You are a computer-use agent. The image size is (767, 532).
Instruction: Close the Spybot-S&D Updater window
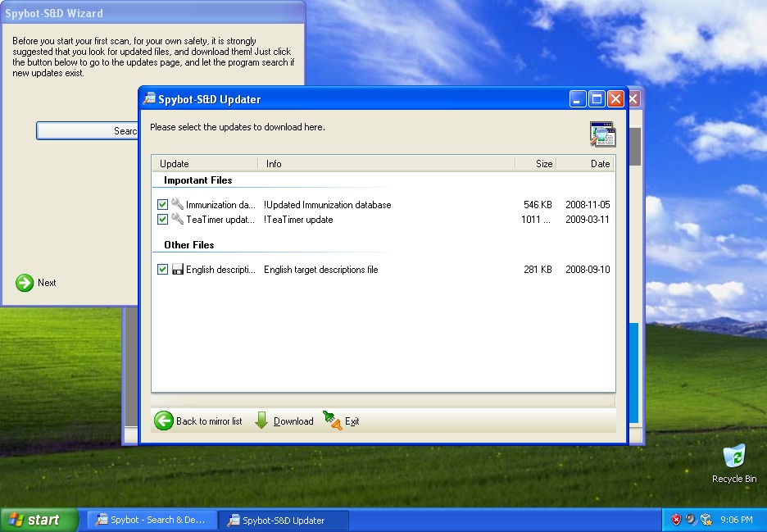coord(616,99)
